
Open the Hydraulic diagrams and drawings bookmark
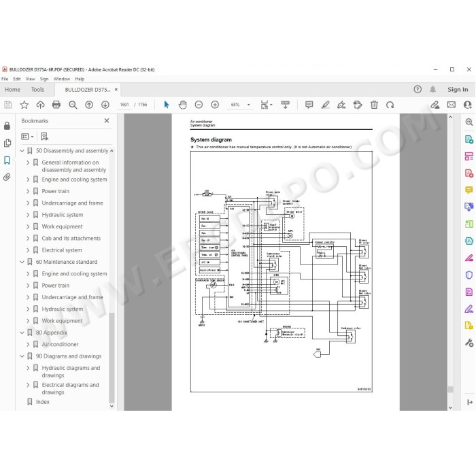[71, 371]
